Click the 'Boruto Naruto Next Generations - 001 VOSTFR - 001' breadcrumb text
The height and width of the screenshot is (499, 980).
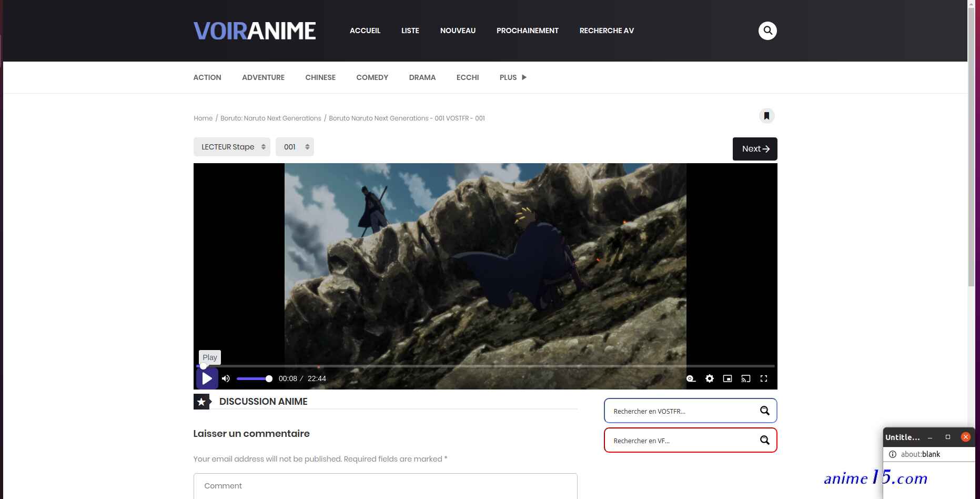click(x=407, y=118)
